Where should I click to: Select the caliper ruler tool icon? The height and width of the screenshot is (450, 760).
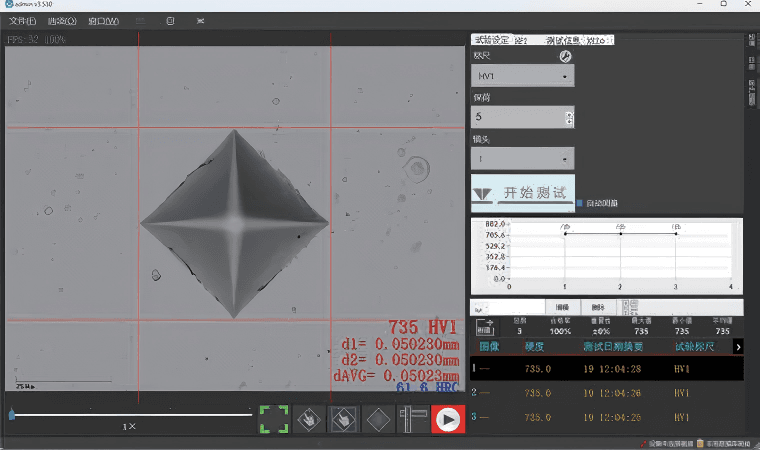[x=411, y=420]
